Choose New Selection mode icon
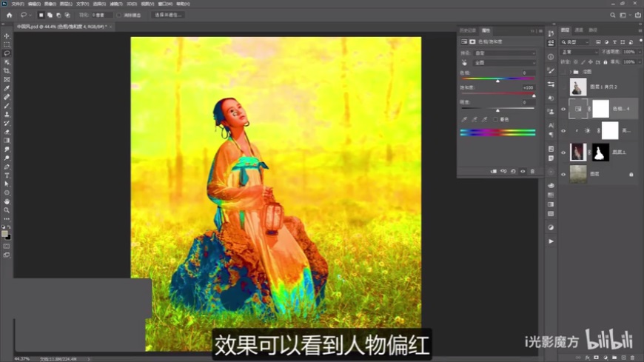 [x=41, y=16]
